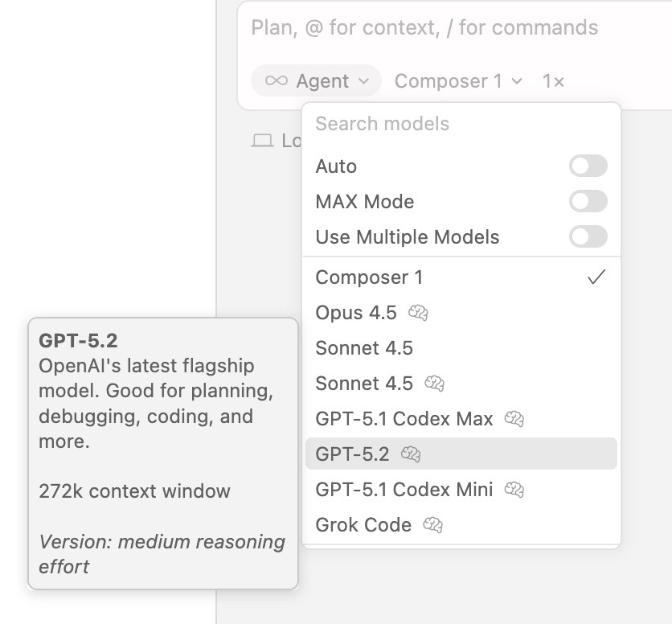The width and height of the screenshot is (672, 624).
Task: Click the brain icon next to GPT-5.2
Action: (x=410, y=454)
